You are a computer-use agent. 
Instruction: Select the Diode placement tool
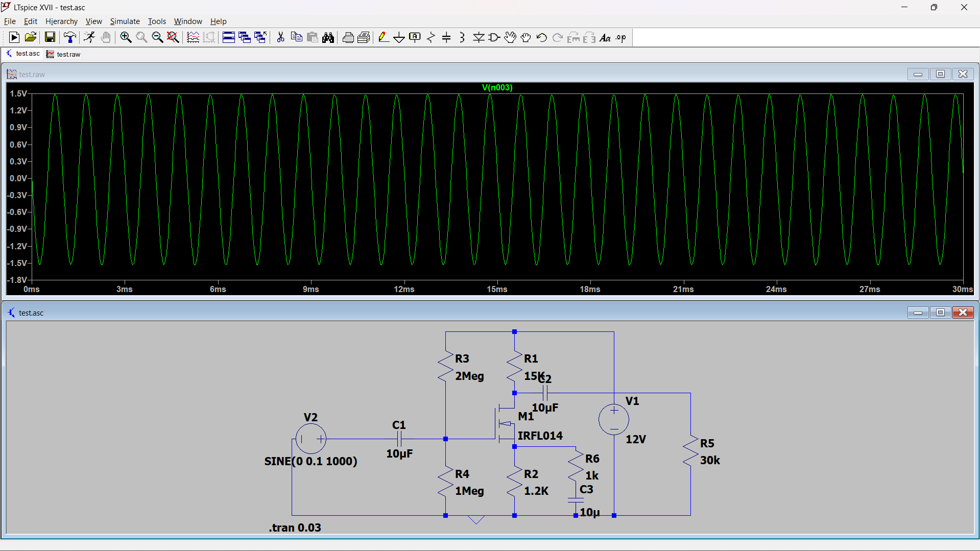click(x=479, y=37)
